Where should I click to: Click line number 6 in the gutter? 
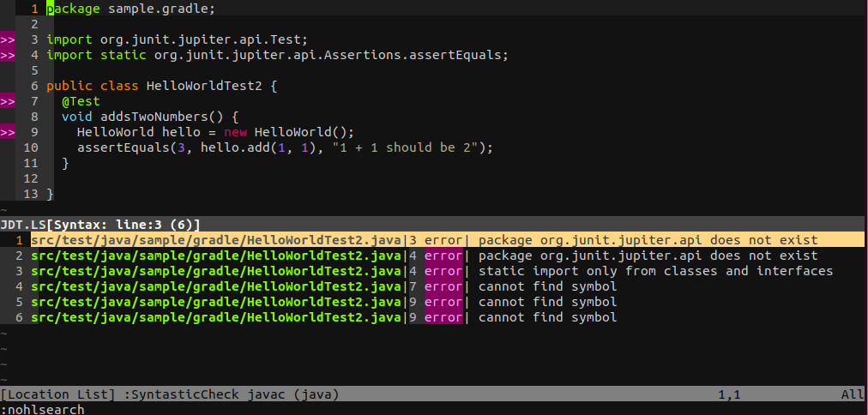coord(35,86)
